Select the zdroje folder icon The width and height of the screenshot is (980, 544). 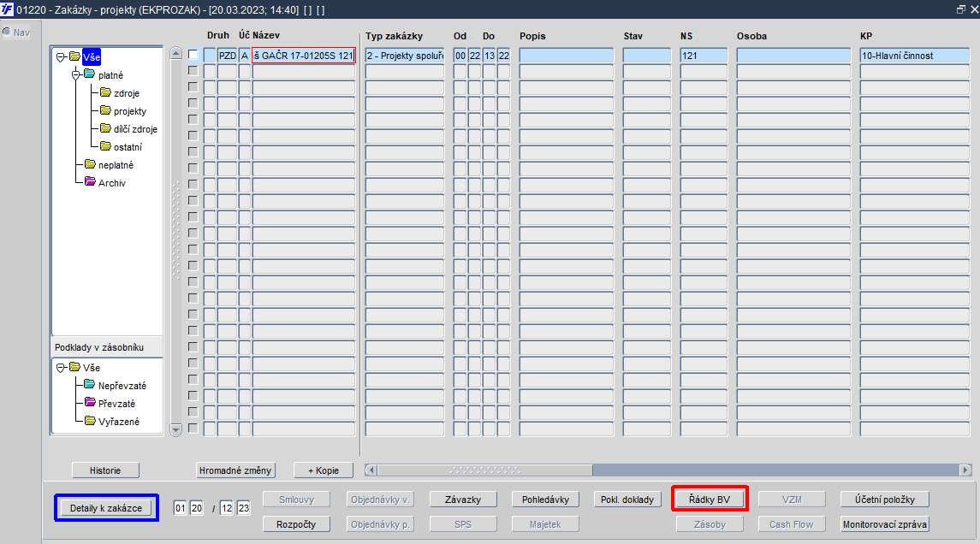(105, 92)
